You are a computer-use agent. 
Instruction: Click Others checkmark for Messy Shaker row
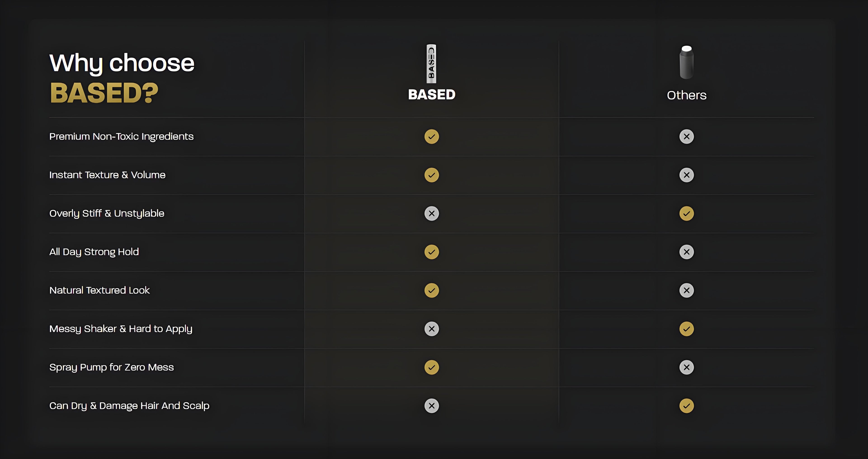[686, 329]
